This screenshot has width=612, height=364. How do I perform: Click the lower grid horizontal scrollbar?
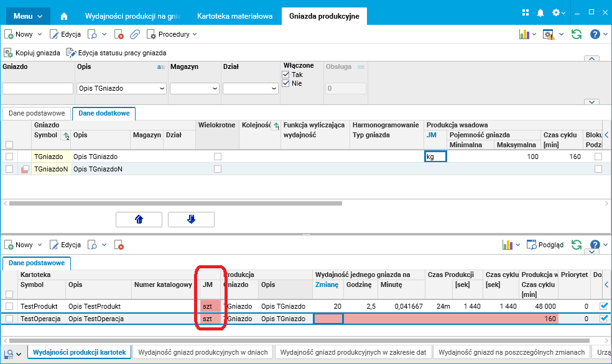[300, 340]
